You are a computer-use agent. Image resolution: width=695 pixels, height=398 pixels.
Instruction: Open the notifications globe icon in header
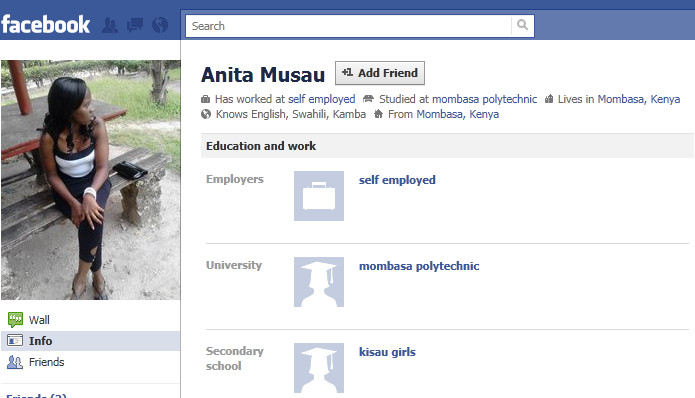tap(160, 25)
